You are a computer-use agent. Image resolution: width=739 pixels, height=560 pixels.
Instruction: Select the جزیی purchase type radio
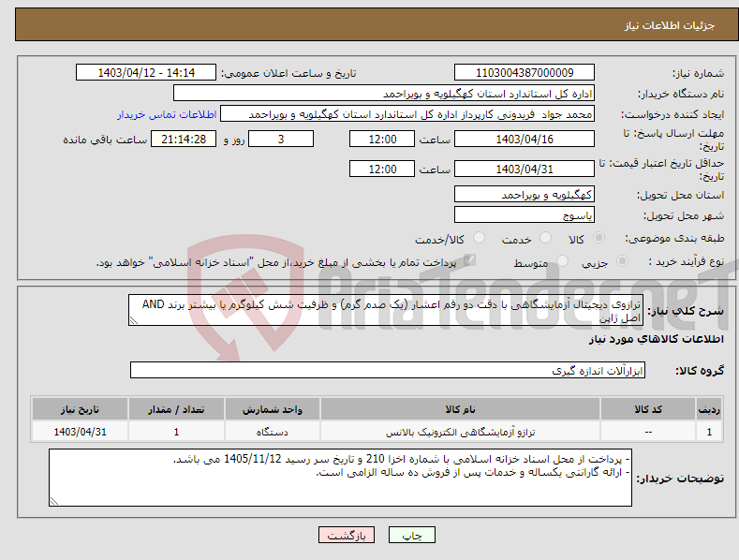click(x=622, y=261)
